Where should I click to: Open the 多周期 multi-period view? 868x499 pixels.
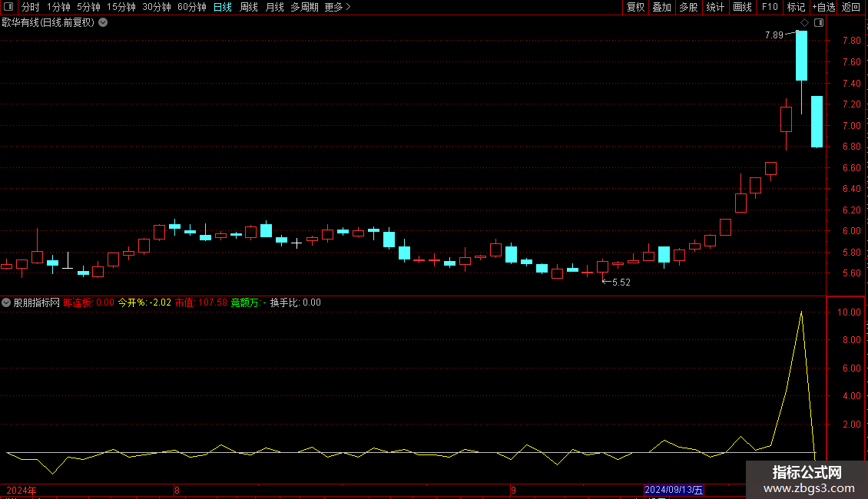pyautogui.click(x=304, y=7)
